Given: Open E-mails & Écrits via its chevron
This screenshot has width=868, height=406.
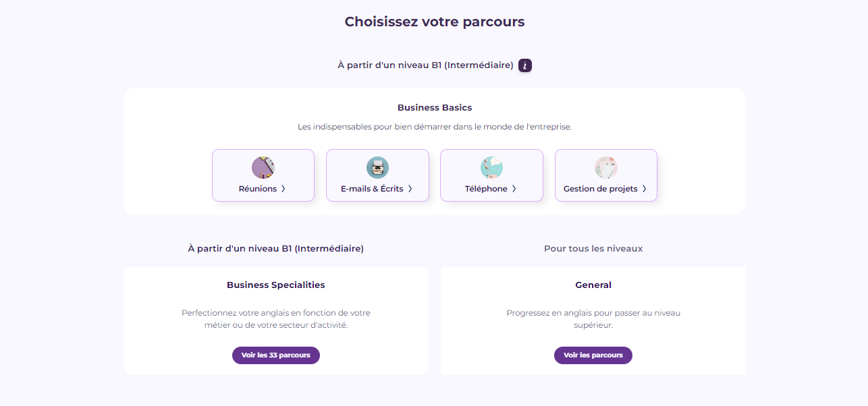Looking at the screenshot, I should 410,189.
